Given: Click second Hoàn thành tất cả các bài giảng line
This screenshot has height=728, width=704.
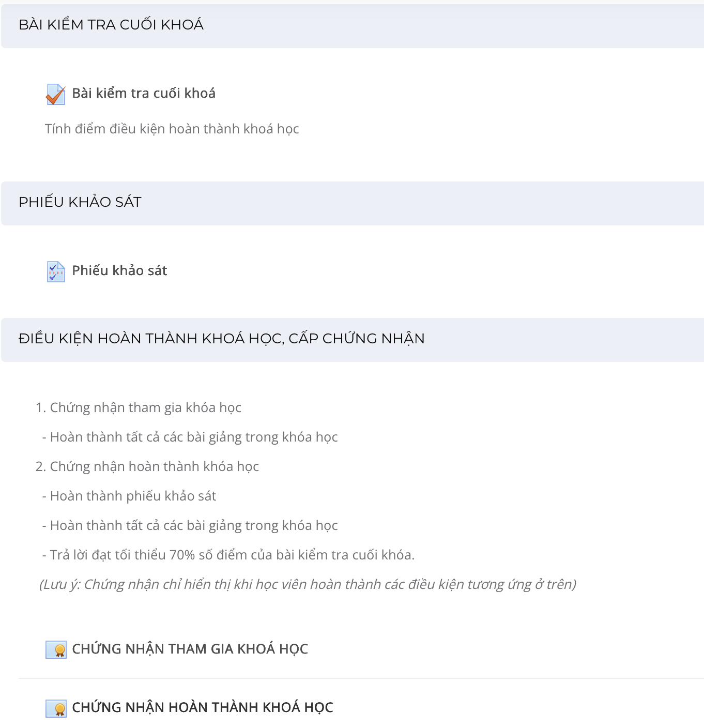Looking at the screenshot, I should [190, 526].
